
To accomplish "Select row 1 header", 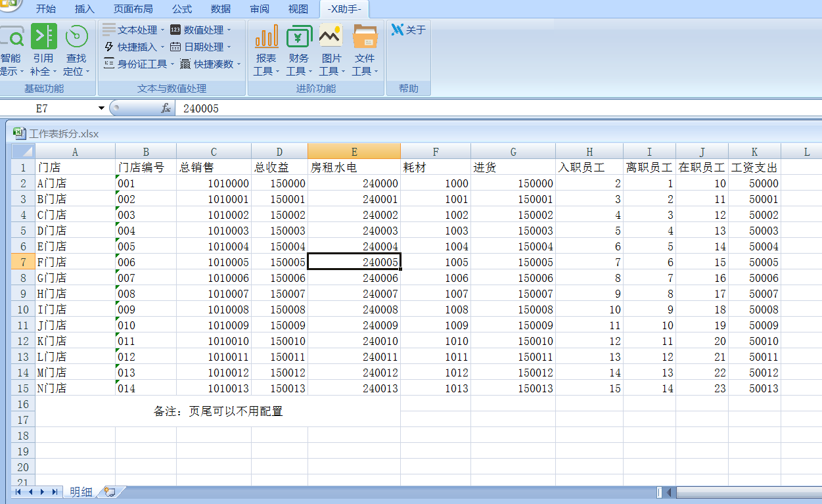I will click(23, 167).
